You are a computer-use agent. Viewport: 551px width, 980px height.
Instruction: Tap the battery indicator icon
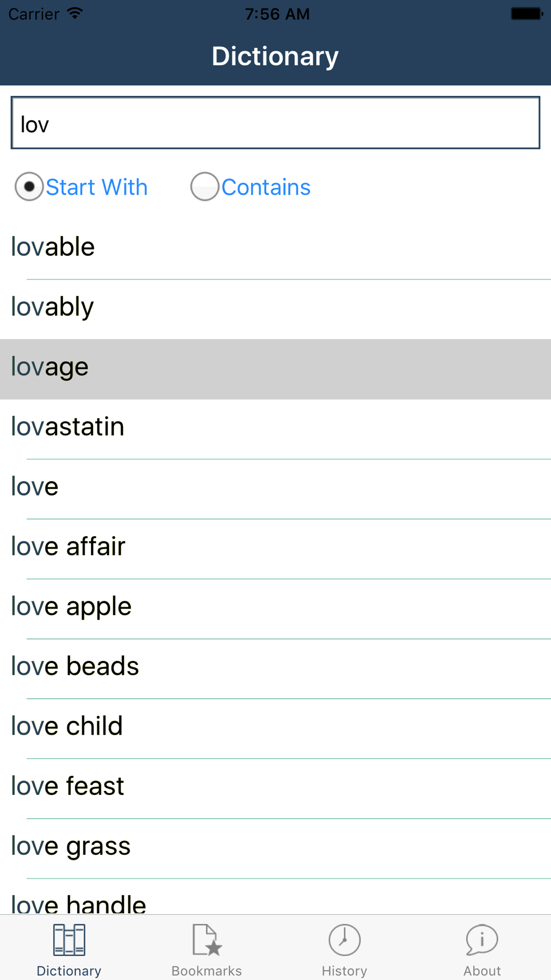[x=527, y=14]
